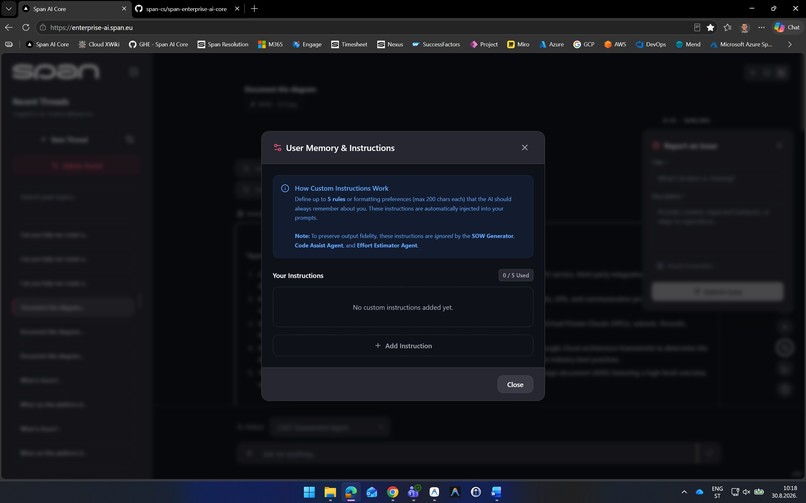Viewport: 806px width, 503px height.
Task: Open the SuccessFactors bookmark
Action: [436, 44]
